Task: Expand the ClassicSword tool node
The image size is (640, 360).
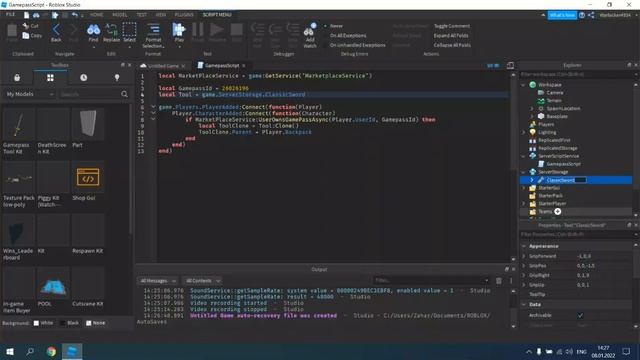Action: [x=531, y=180]
